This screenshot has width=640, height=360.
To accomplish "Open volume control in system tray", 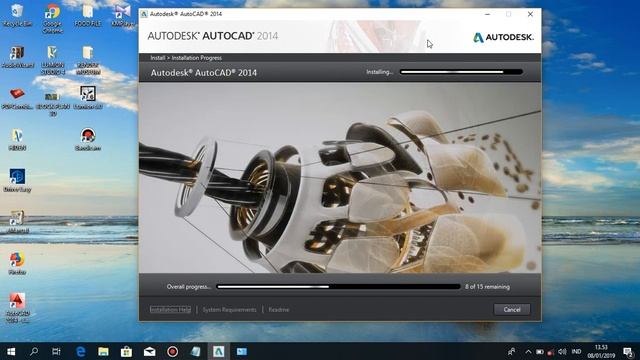I will [x=562, y=351].
